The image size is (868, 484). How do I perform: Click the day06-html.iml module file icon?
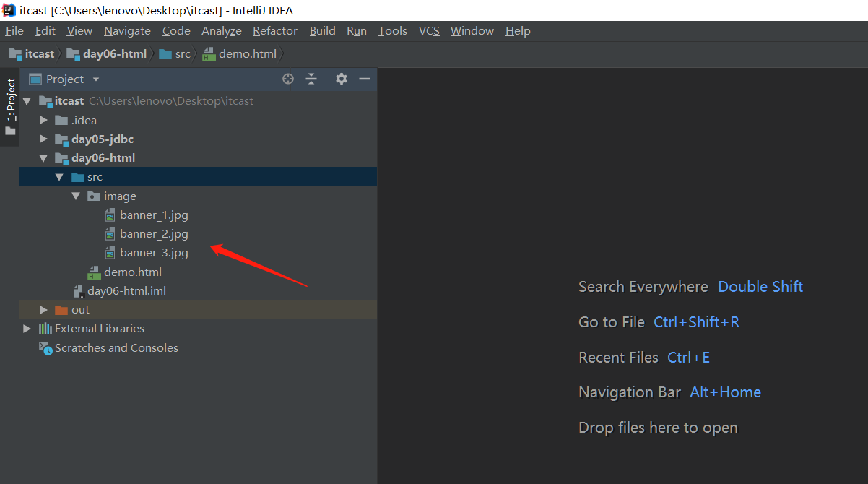(x=78, y=291)
